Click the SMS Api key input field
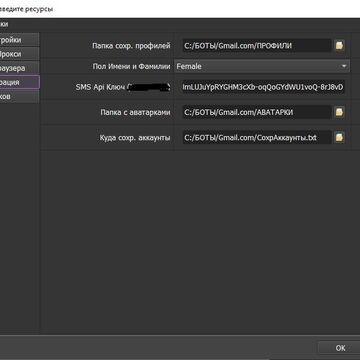This screenshot has height=360, width=360. tap(263, 87)
